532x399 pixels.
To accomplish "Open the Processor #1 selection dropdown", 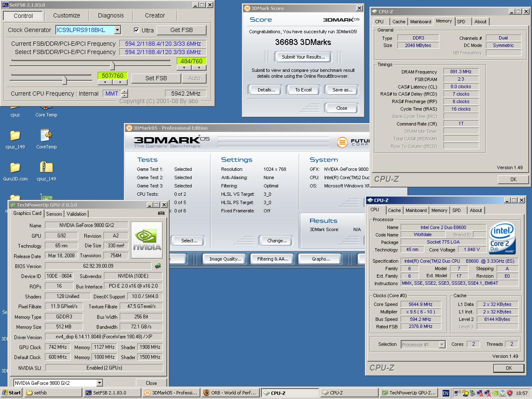I will (x=442, y=344).
